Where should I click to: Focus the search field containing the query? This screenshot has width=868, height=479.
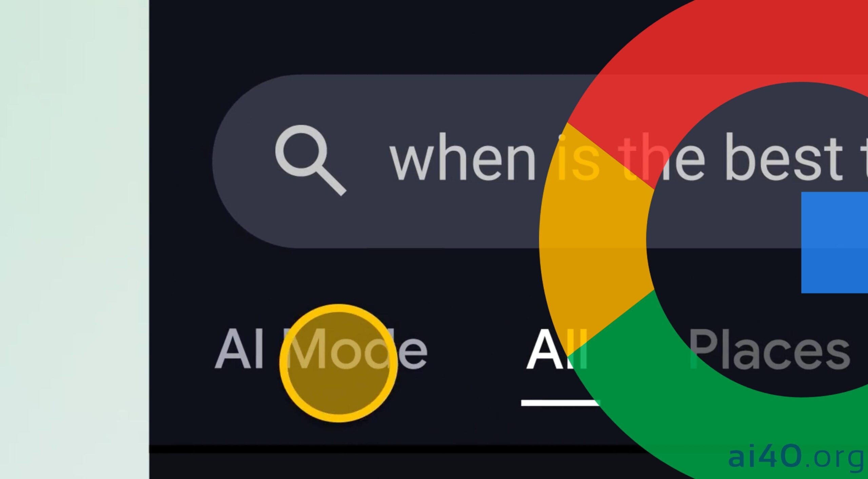(x=540, y=161)
